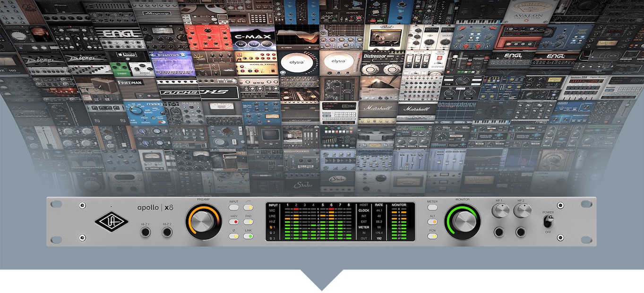The width and height of the screenshot is (644, 293).
Task: Click INT clock source label
Action: click(x=364, y=216)
